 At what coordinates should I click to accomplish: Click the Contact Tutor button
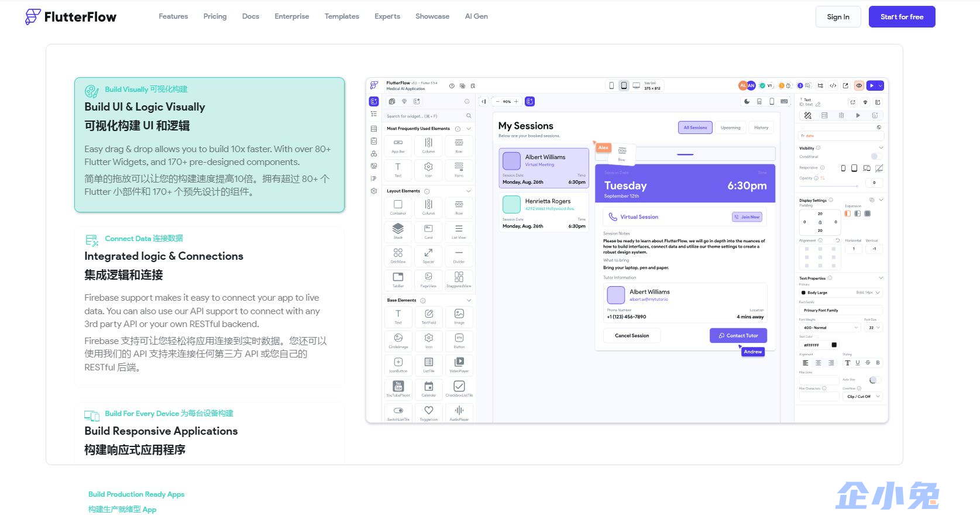point(738,336)
